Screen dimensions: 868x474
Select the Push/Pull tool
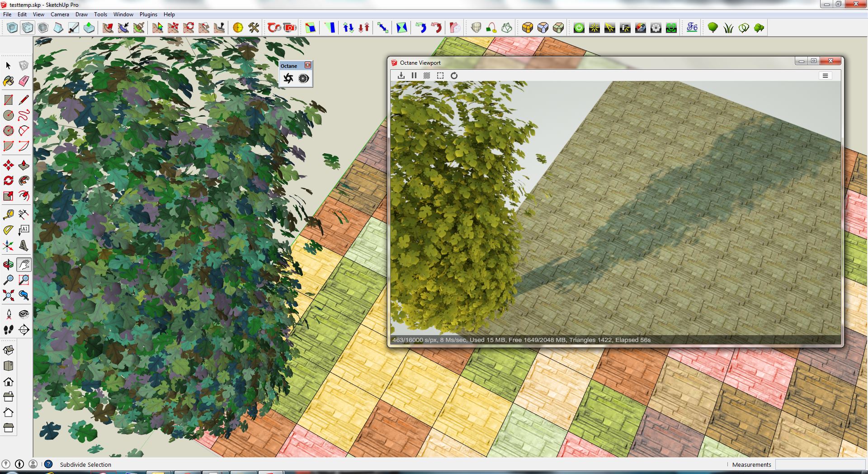point(24,165)
